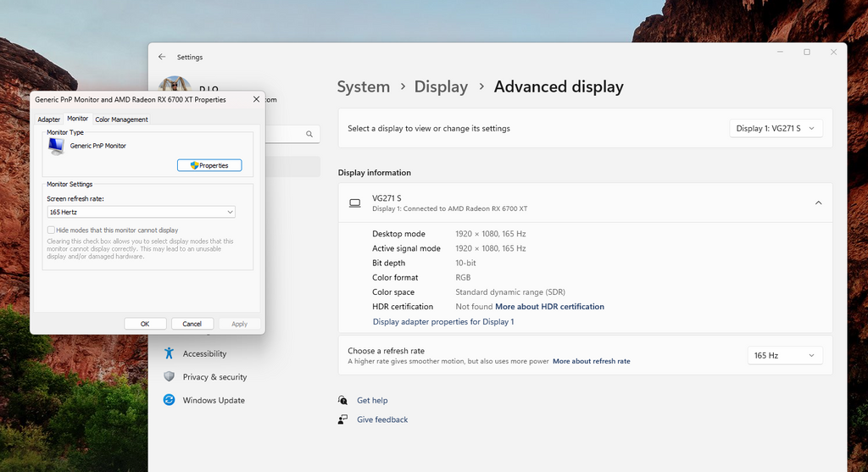Open Display adapter properties for Display 1
The width and height of the screenshot is (868, 472).
(443, 321)
